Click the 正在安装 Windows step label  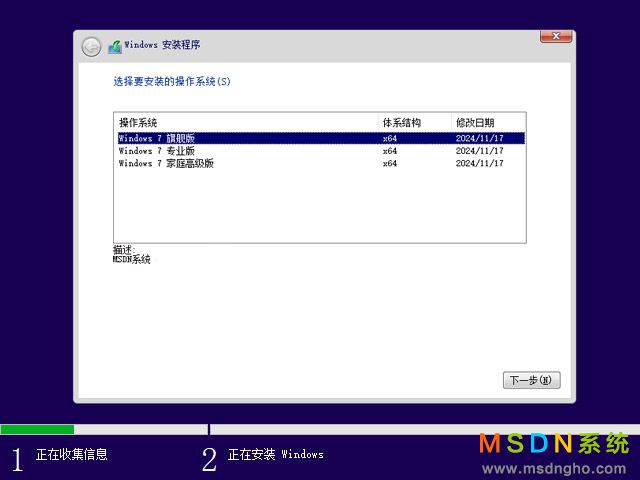coord(276,454)
